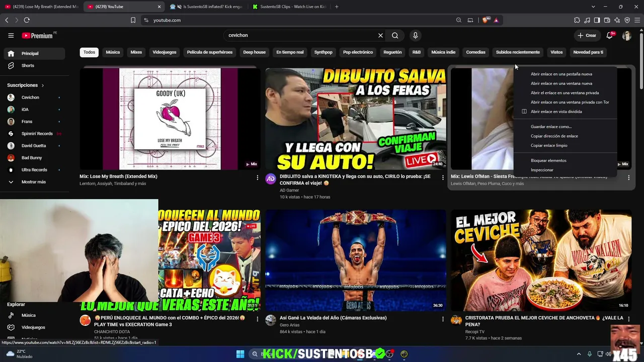The image size is (644, 362).
Task: Run the search with the magnifier button
Action: coord(395,36)
